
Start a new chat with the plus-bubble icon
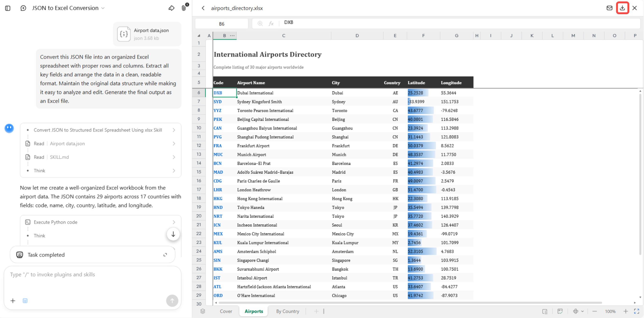click(23, 8)
